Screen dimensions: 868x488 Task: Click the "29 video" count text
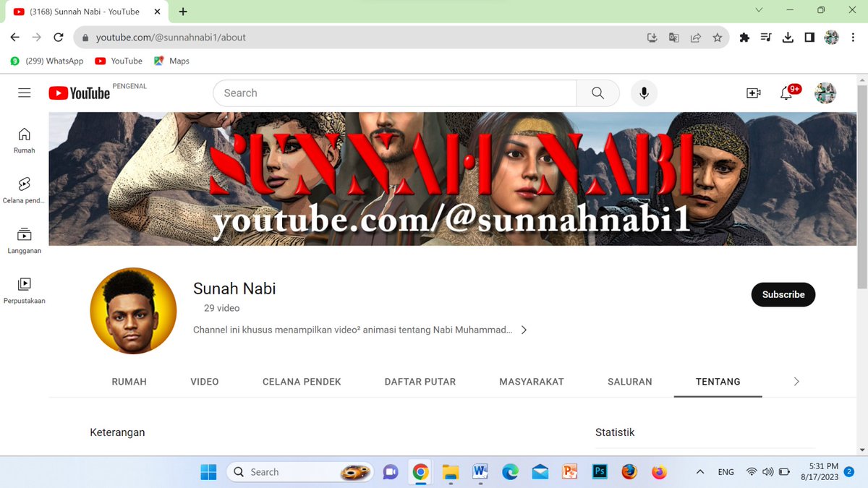click(x=221, y=308)
